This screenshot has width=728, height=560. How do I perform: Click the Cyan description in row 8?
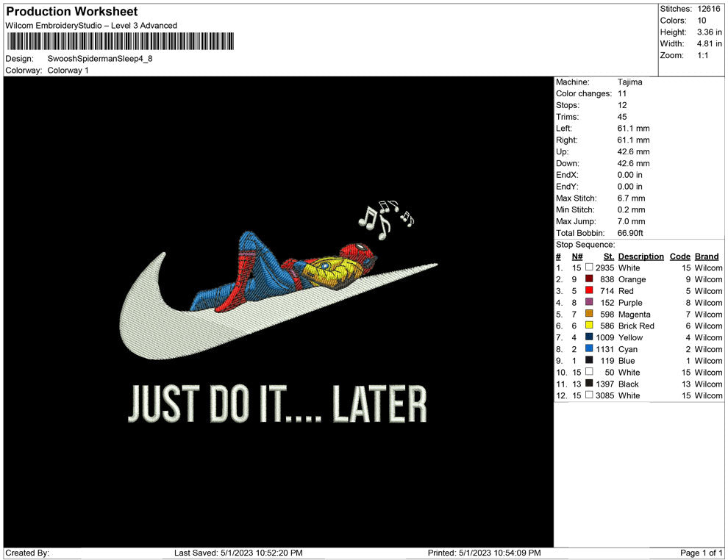pos(628,348)
